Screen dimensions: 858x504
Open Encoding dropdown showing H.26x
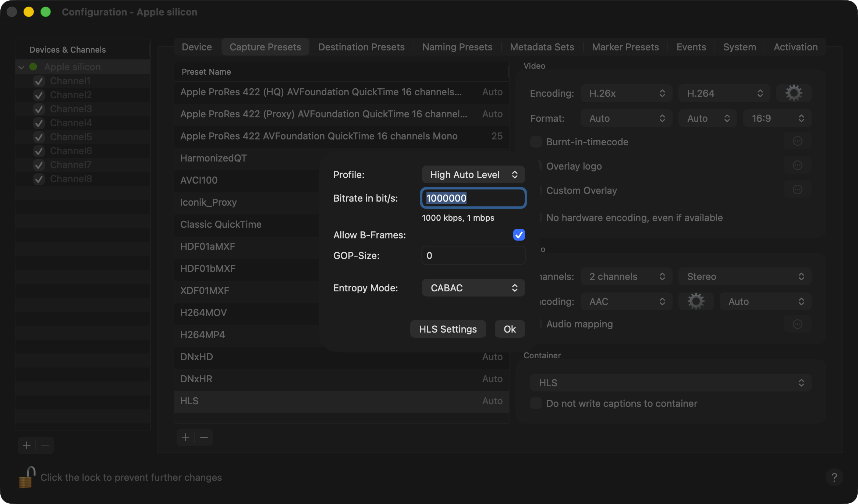pyautogui.click(x=626, y=93)
